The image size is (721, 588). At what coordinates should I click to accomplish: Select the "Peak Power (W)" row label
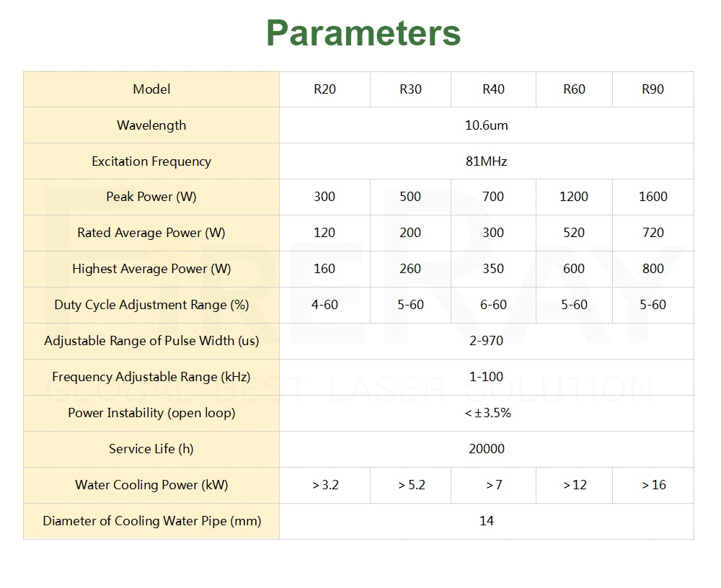pyautogui.click(x=151, y=197)
